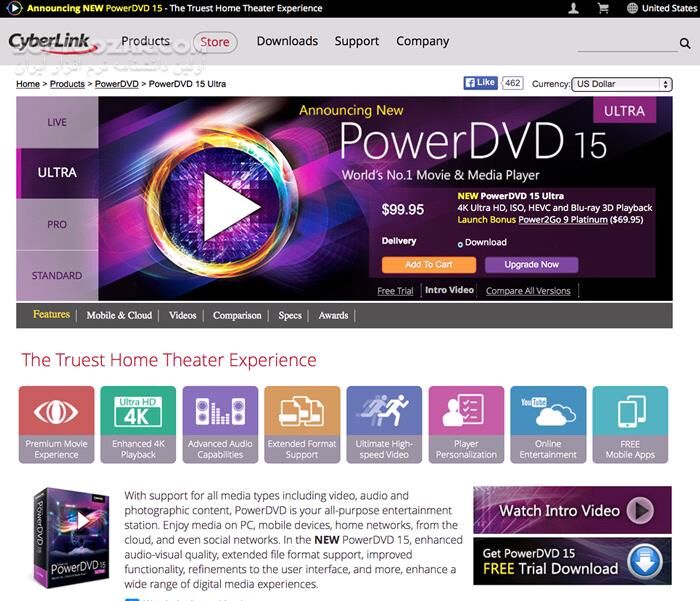Open the Store menu

click(x=215, y=42)
